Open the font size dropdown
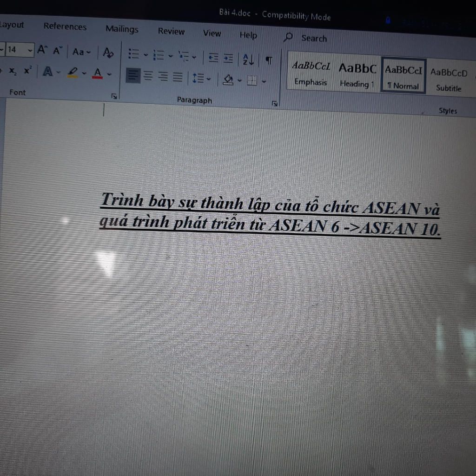Viewport: 476px width, 476px height. (30, 50)
